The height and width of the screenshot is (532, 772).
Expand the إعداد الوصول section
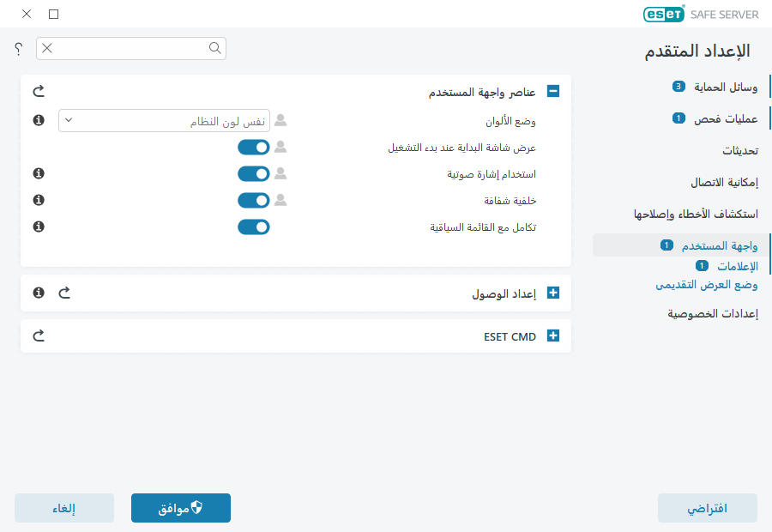pyautogui.click(x=552, y=293)
